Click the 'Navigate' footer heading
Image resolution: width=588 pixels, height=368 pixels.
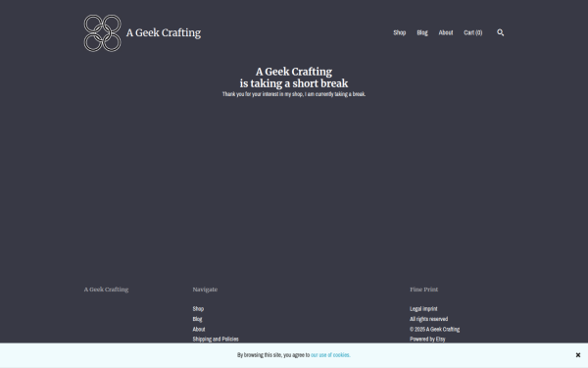click(x=205, y=289)
